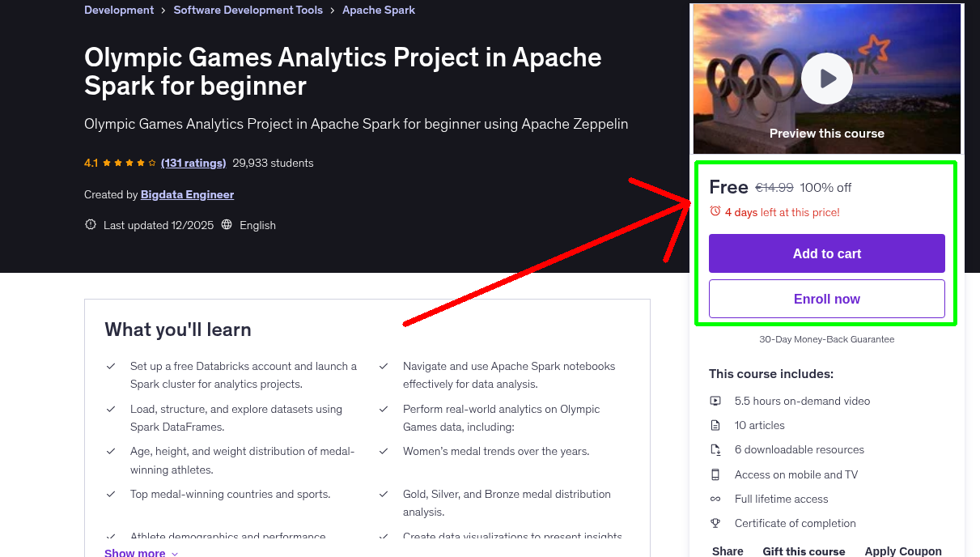
Task: Click Enroll now
Action: tap(826, 298)
